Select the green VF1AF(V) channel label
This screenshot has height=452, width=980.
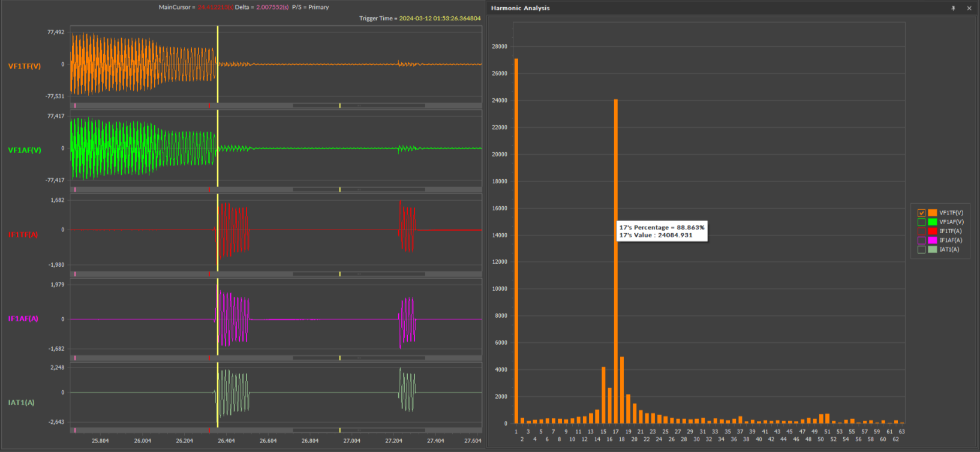click(x=25, y=150)
